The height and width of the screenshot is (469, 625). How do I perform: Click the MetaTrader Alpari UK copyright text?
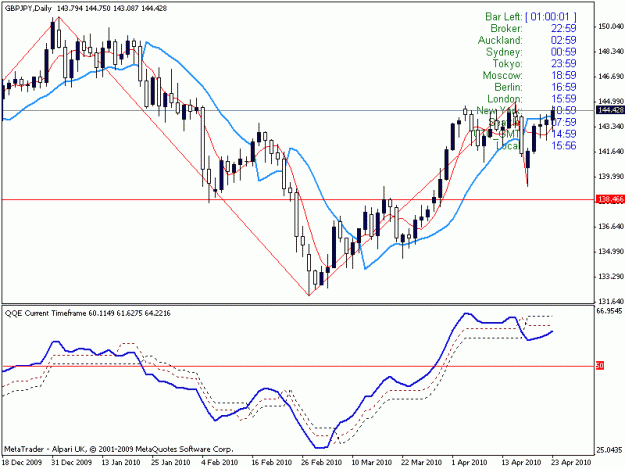tap(118, 449)
